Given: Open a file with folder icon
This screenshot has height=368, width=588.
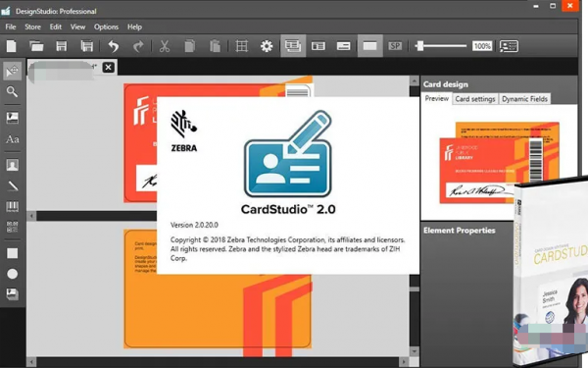Looking at the screenshot, I should 36,46.
